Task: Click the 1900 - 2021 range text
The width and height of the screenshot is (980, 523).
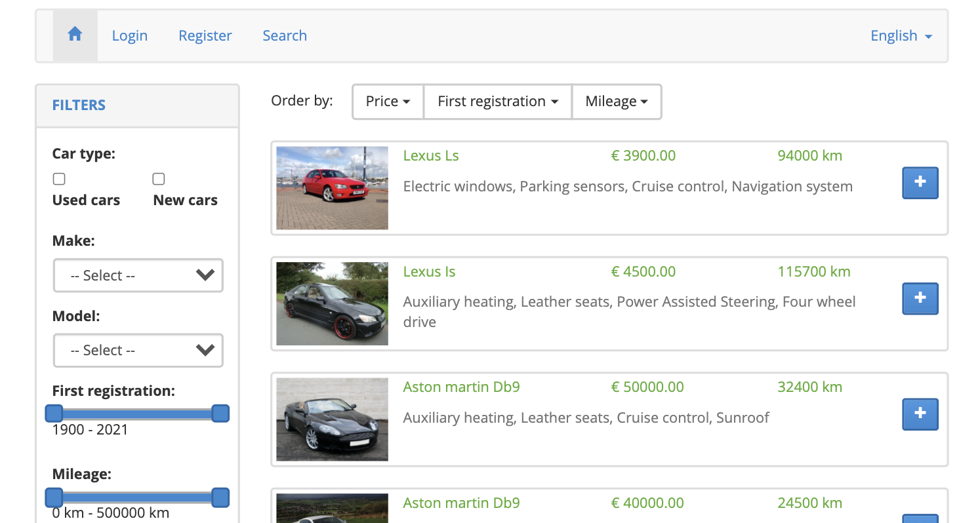Action: pyautogui.click(x=91, y=430)
